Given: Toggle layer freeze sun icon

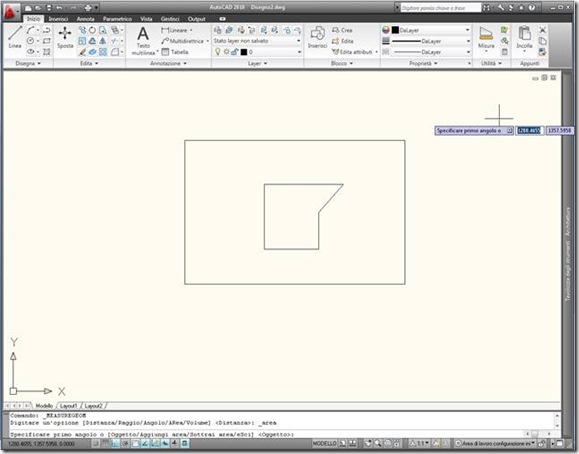Looking at the screenshot, I should (226, 52).
